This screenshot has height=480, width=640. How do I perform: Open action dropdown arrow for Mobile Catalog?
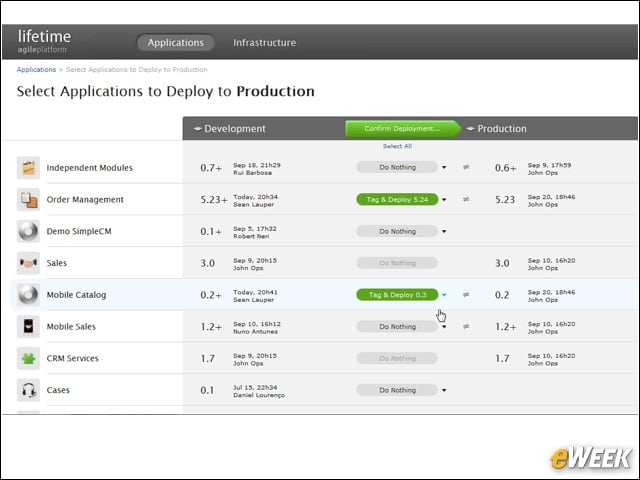point(444,295)
